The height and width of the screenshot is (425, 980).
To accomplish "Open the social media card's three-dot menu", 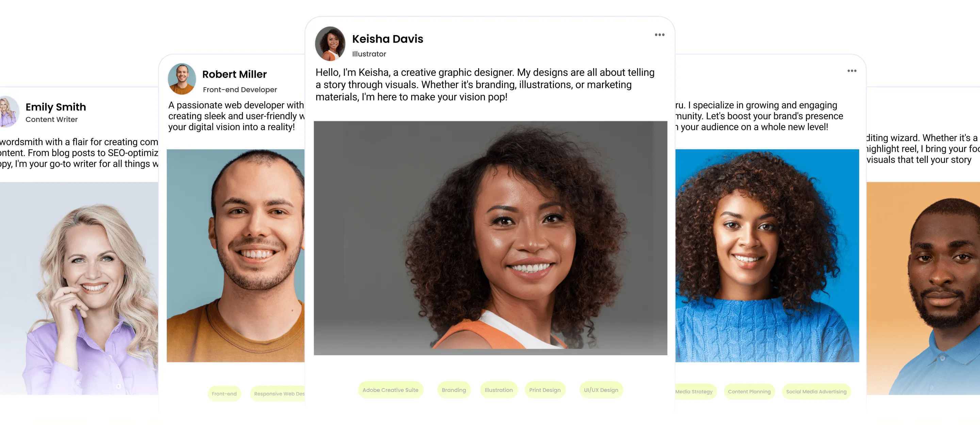I will pyautogui.click(x=852, y=71).
